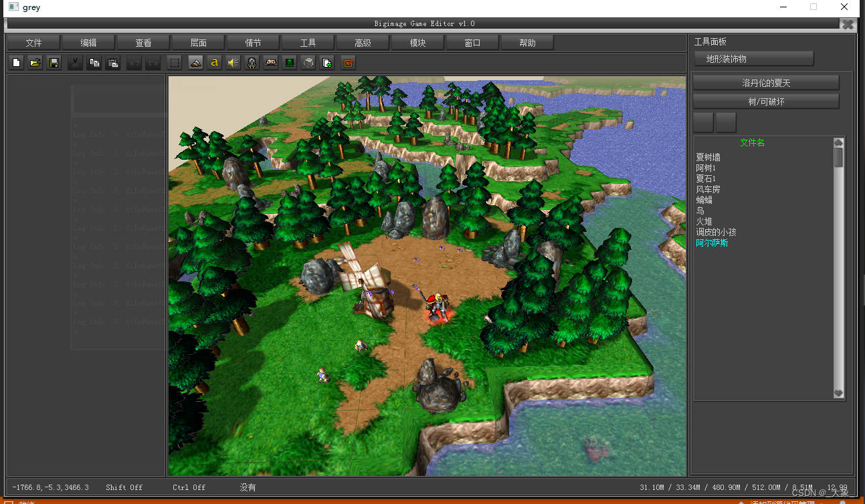The width and height of the screenshot is (865, 504).
Task: Open the terrain editor mountain icon
Action: pyautogui.click(x=195, y=63)
